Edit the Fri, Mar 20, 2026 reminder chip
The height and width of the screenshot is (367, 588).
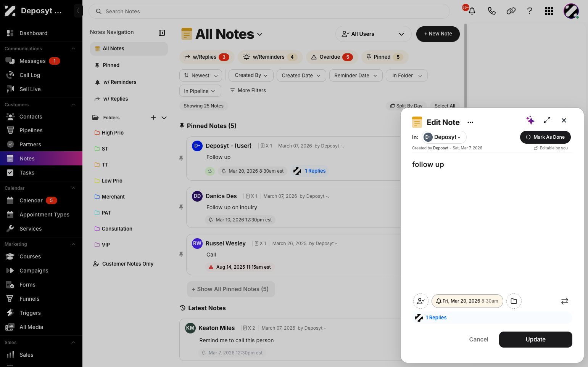467,301
